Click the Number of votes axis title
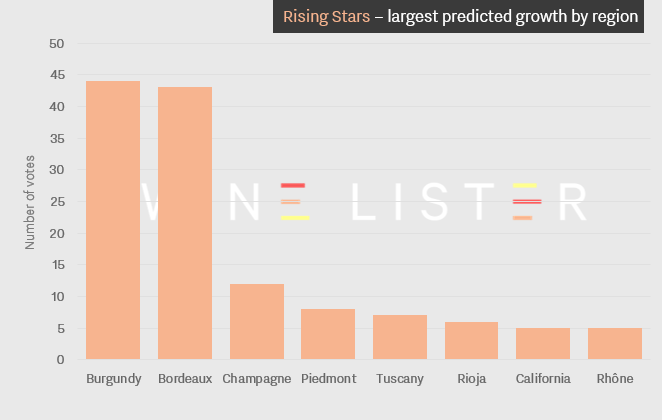Viewport: 662px width, 420px height. click(30, 202)
